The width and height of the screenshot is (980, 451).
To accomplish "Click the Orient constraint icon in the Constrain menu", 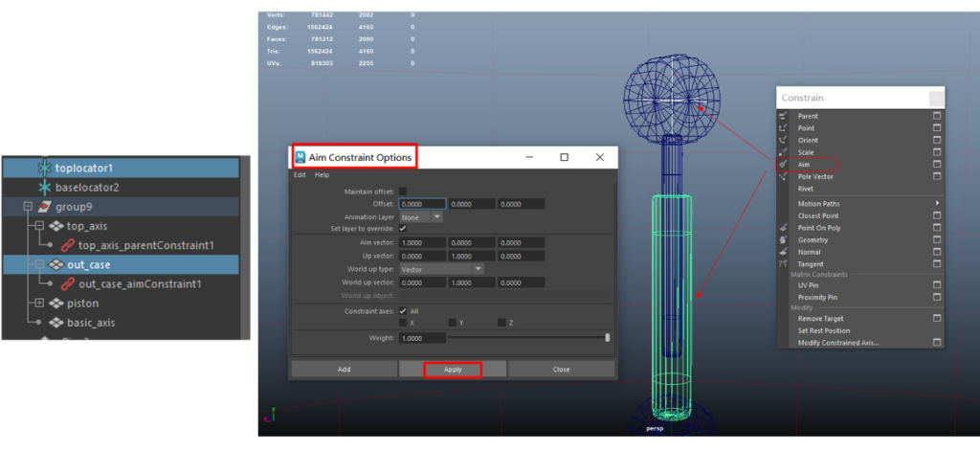I will (x=783, y=140).
